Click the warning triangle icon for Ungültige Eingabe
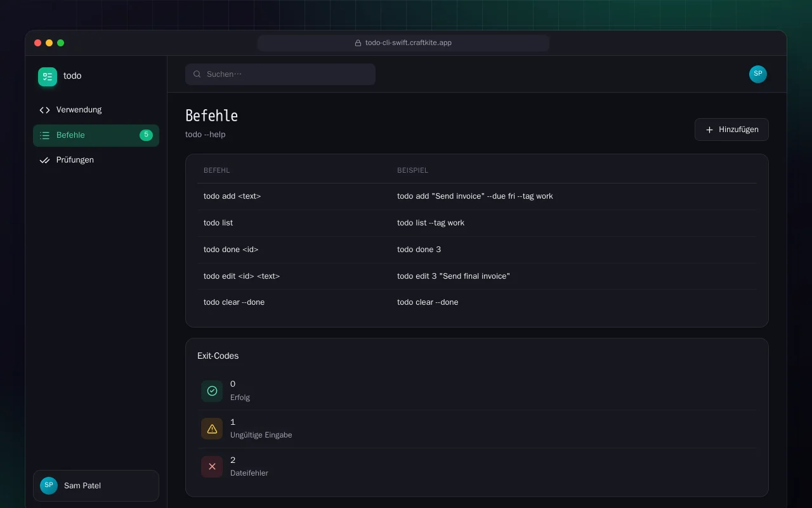Viewport: 812px width, 508px height. [x=212, y=429]
